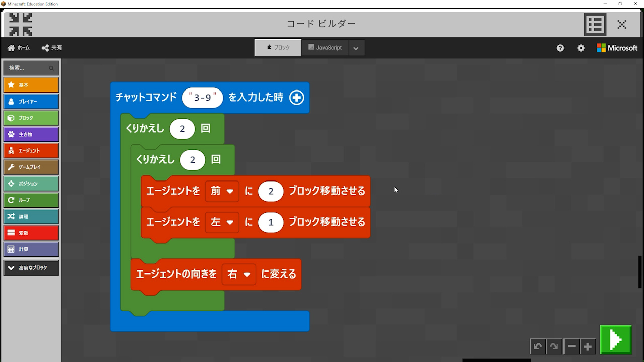Open the ループ block category
The width and height of the screenshot is (644, 362).
(31, 200)
